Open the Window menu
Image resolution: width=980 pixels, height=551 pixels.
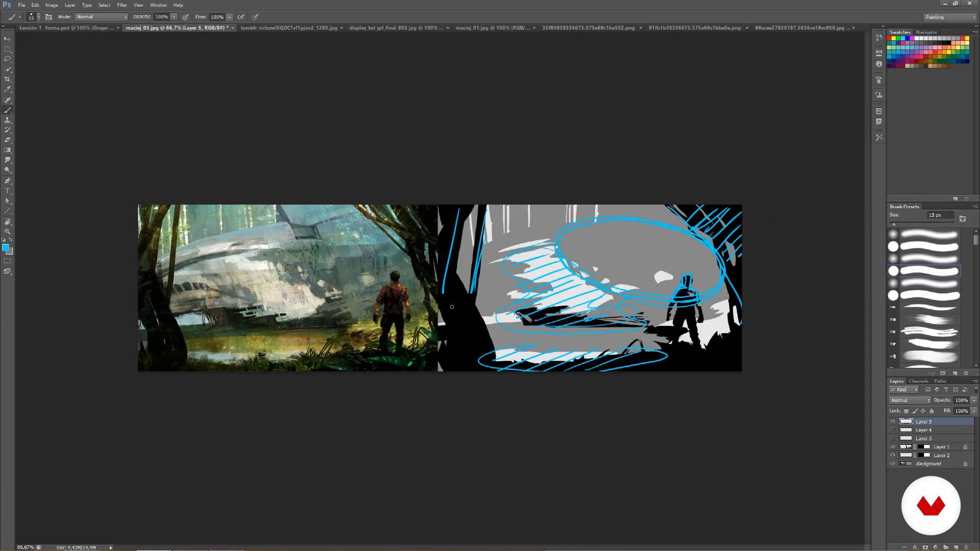(158, 5)
